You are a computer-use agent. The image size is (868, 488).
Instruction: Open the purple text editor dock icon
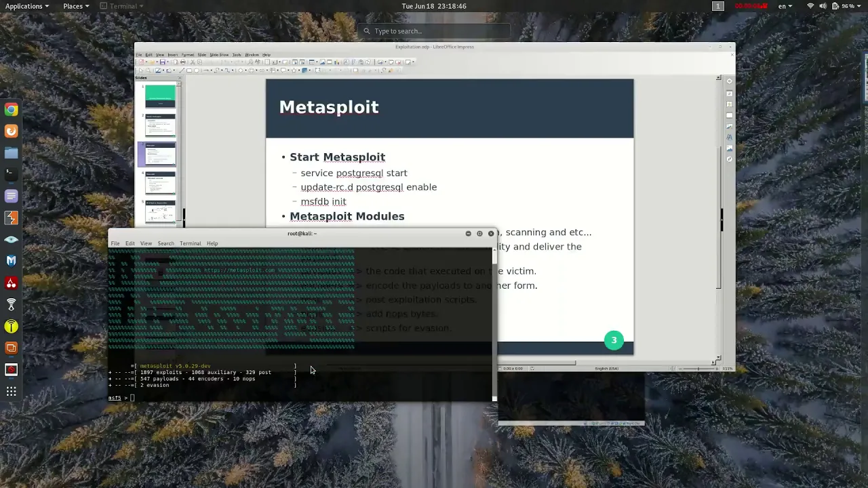(x=11, y=196)
